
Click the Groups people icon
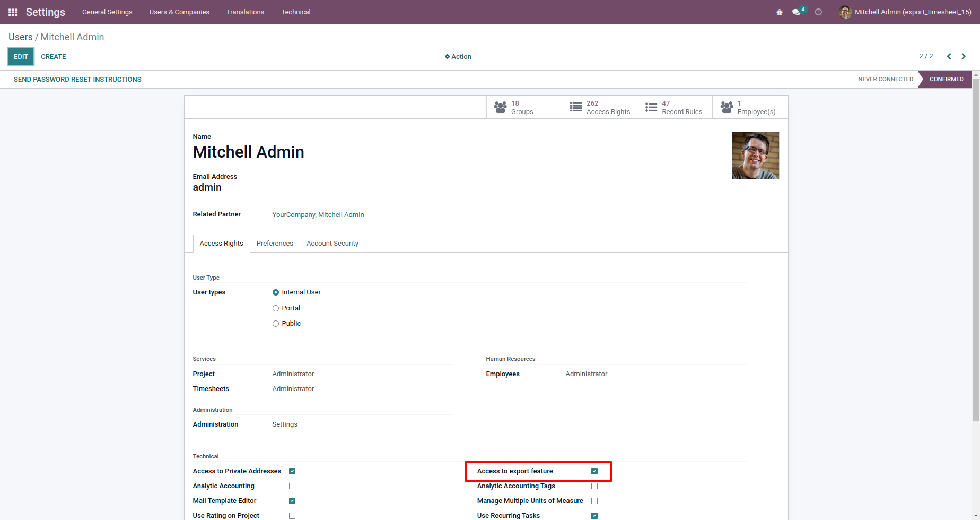[x=500, y=107]
